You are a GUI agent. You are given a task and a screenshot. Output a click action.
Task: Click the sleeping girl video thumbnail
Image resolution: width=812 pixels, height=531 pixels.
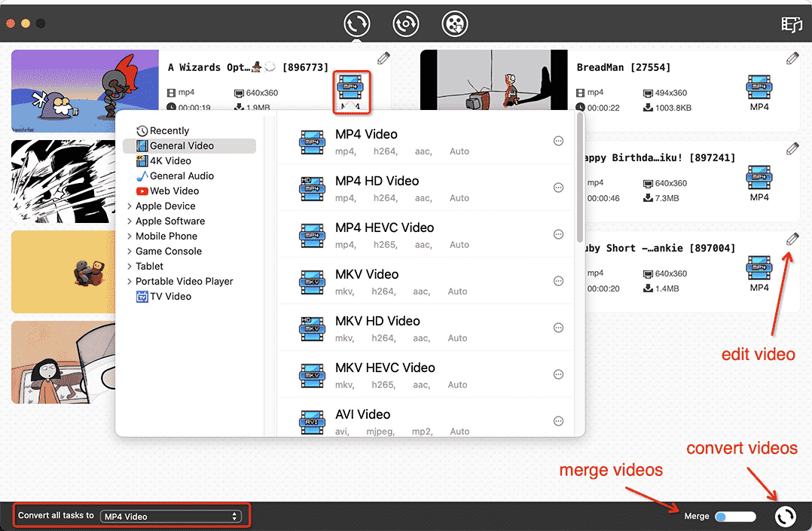63,362
